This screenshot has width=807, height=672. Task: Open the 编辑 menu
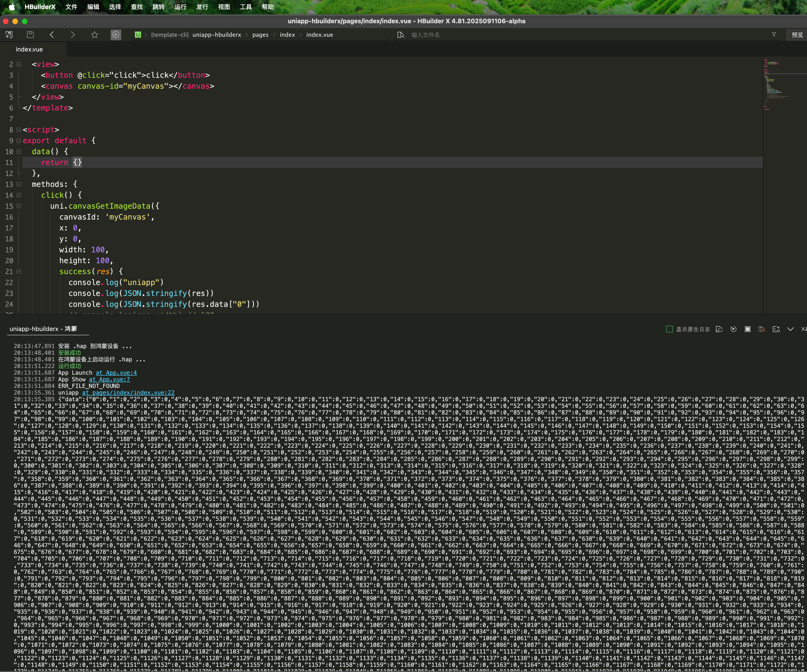point(93,7)
